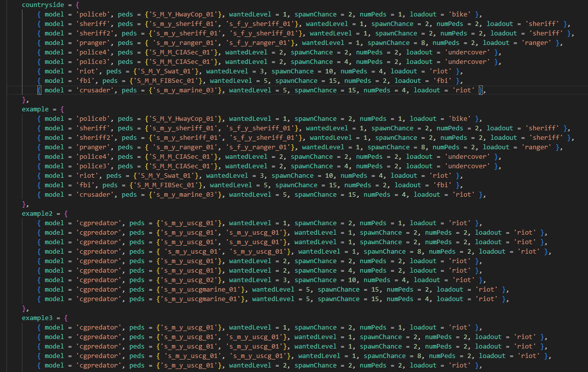Image resolution: width=588 pixels, height=372 pixels.
Task: Click the "countryside" table name
Action: (x=43, y=5)
